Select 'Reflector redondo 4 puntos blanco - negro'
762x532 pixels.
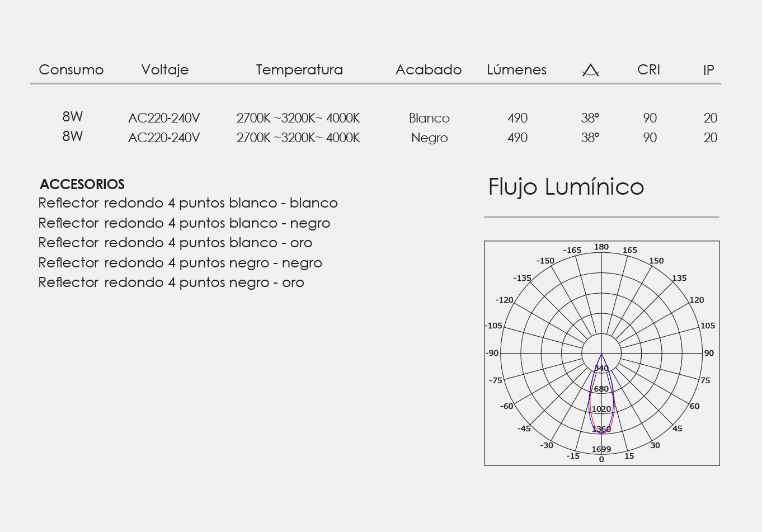(x=184, y=223)
